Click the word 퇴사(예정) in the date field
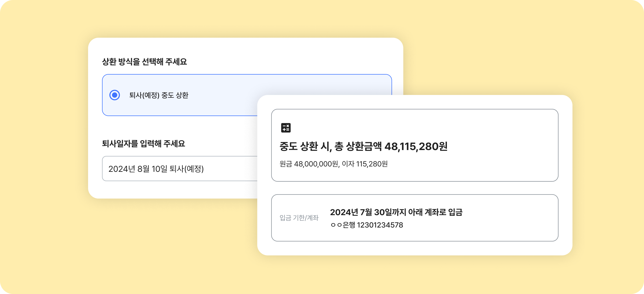Viewport: 644px width, 294px height. click(x=186, y=169)
